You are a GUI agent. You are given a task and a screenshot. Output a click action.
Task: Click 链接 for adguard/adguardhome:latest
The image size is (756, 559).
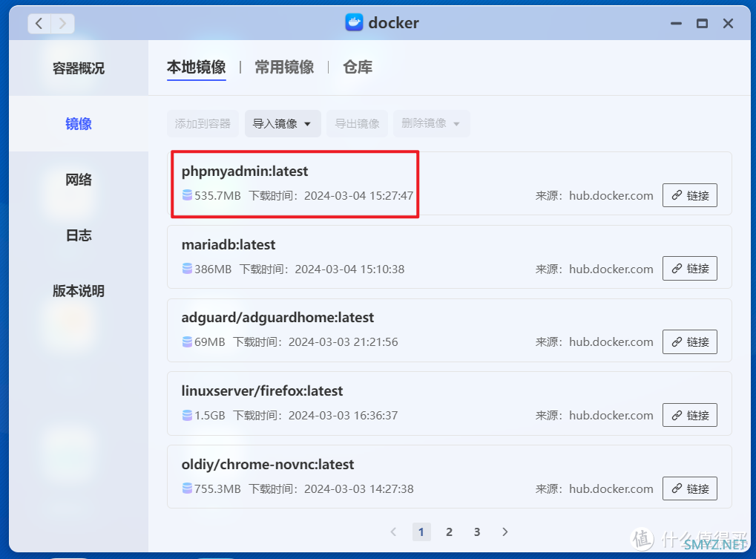[689, 342]
